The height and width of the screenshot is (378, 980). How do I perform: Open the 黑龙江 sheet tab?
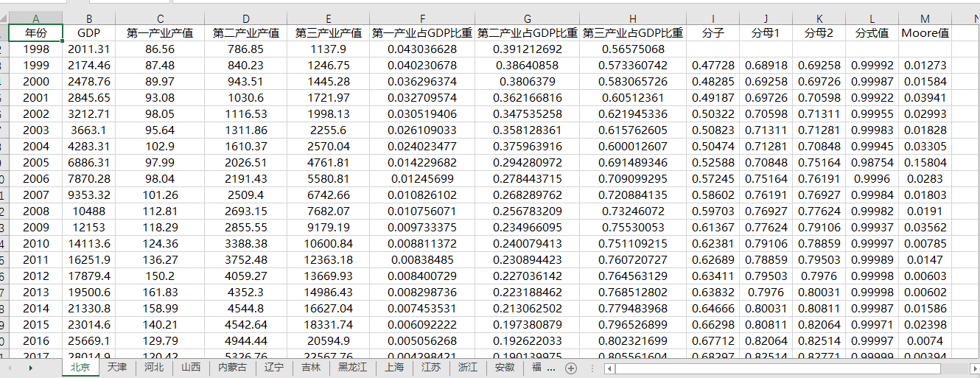click(352, 367)
